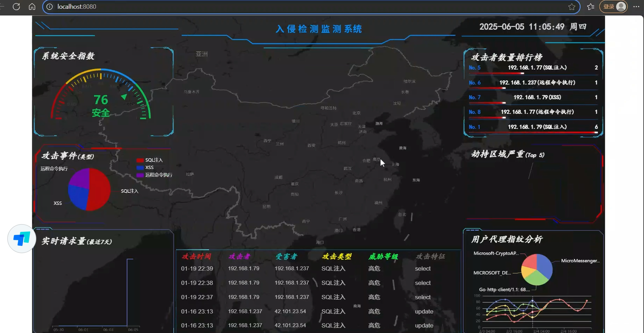The image size is (644, 333).
Task: Click the site information icon
Action: (49, 7)
